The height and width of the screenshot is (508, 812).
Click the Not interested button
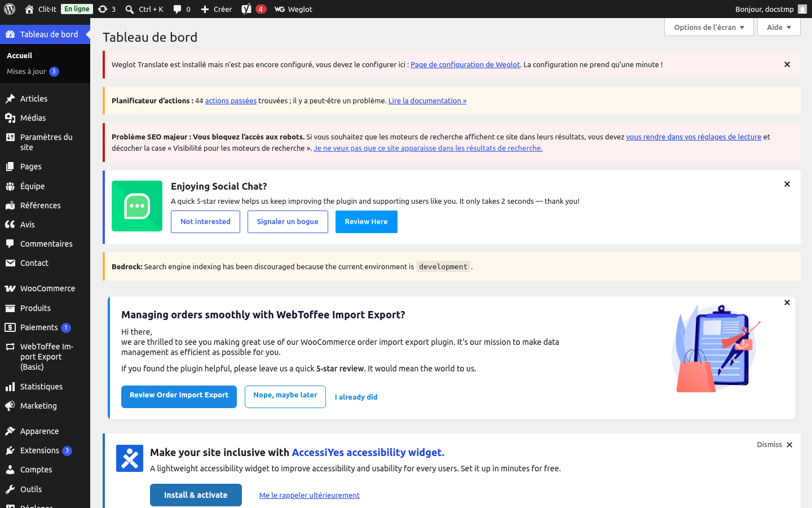(x=205, y=222)
